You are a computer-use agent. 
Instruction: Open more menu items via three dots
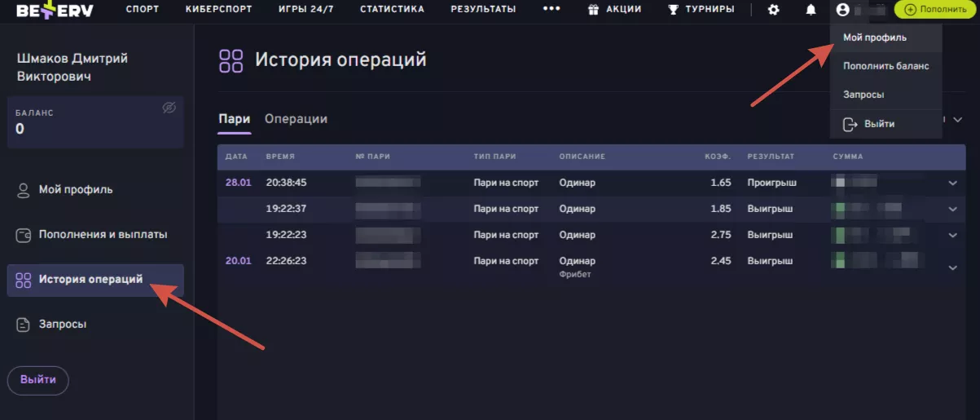[x=552, y=10]
